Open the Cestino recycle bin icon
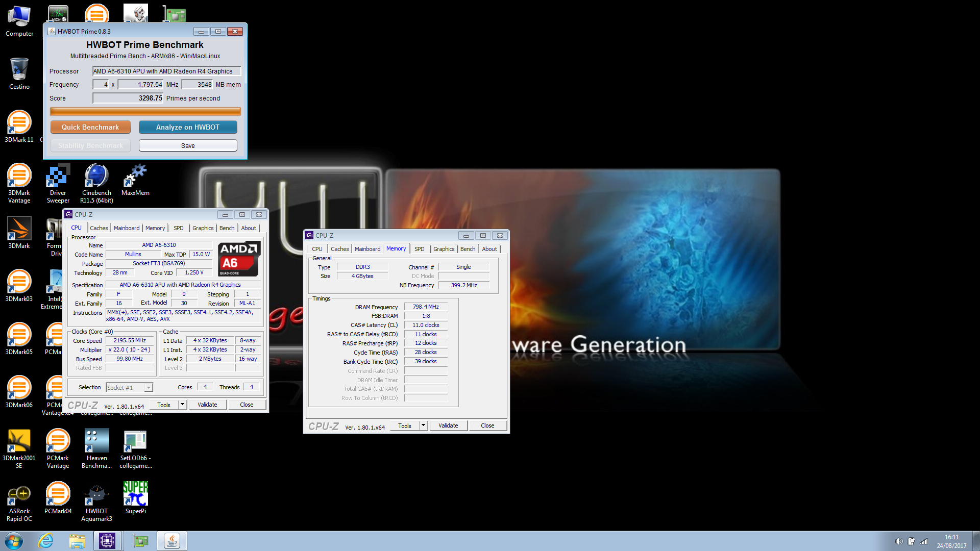 pyautogui.click(x=19, y=74)
